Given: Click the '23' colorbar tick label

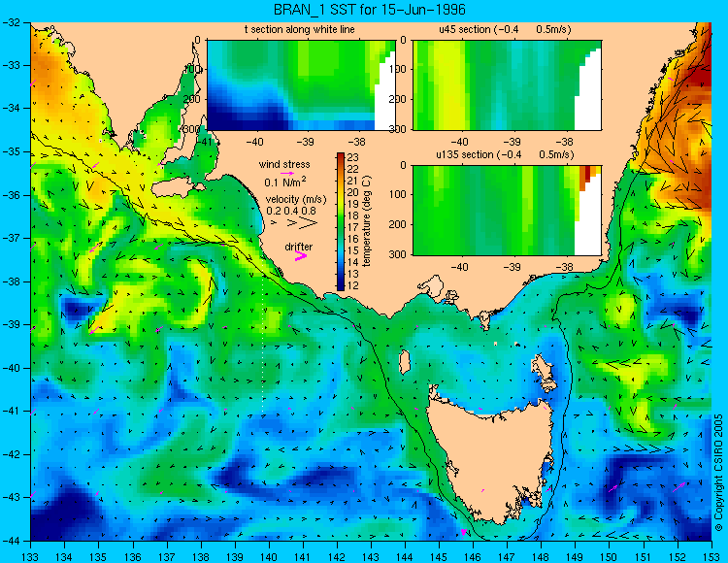Looking at the screenshot, I should [353, 157].
